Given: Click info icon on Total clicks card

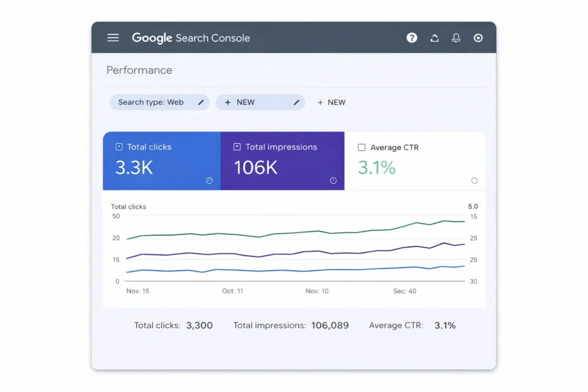Looking at the screenshot, I should tap(209, 180).
